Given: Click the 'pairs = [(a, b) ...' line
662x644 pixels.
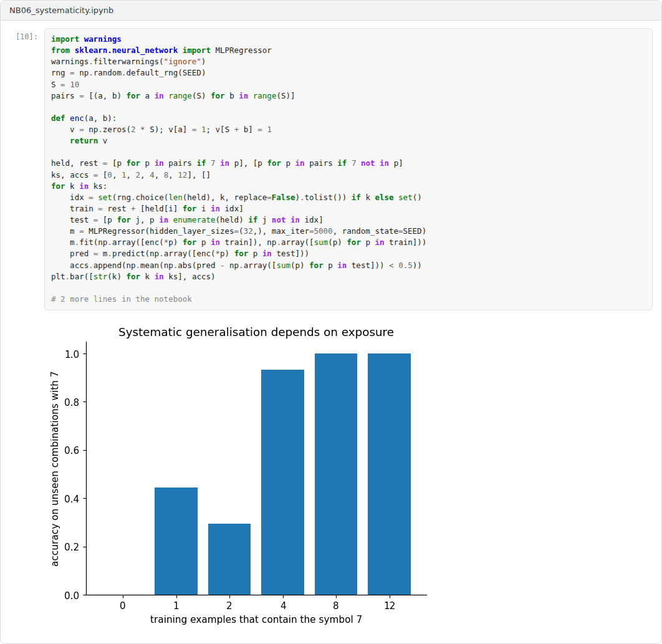Looking at the screenshot, I should click(x=173, y=96).
